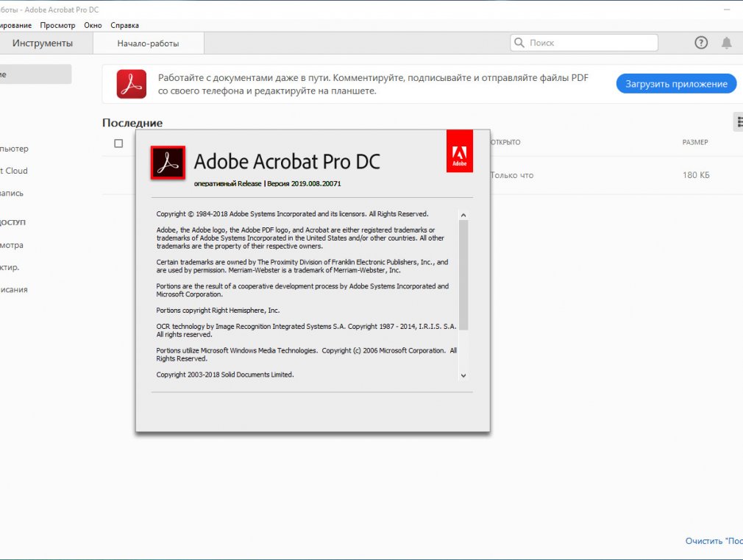The image size is (743, 560).
Task: Click the OCR technology by Image Recognition line
Action: click(x=306, y=330)
